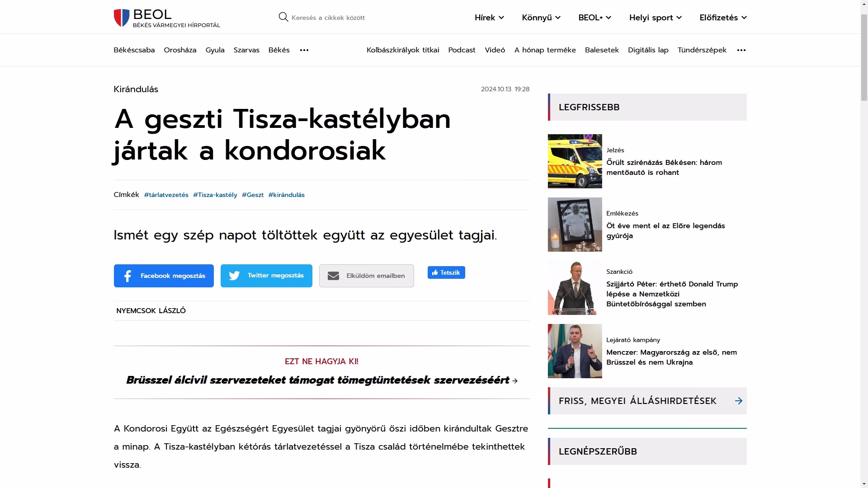Click the scrollbar down arrow
868x488 pixels.
(864, 484)
